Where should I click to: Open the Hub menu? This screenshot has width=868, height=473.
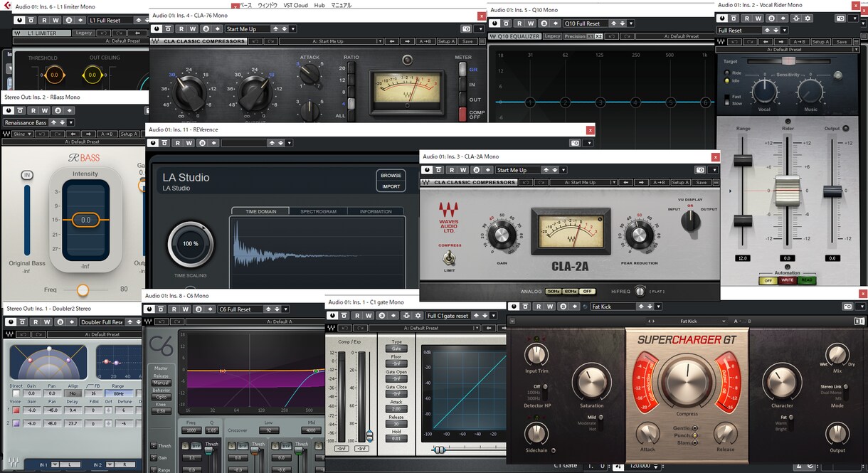[x=319, y=5]
